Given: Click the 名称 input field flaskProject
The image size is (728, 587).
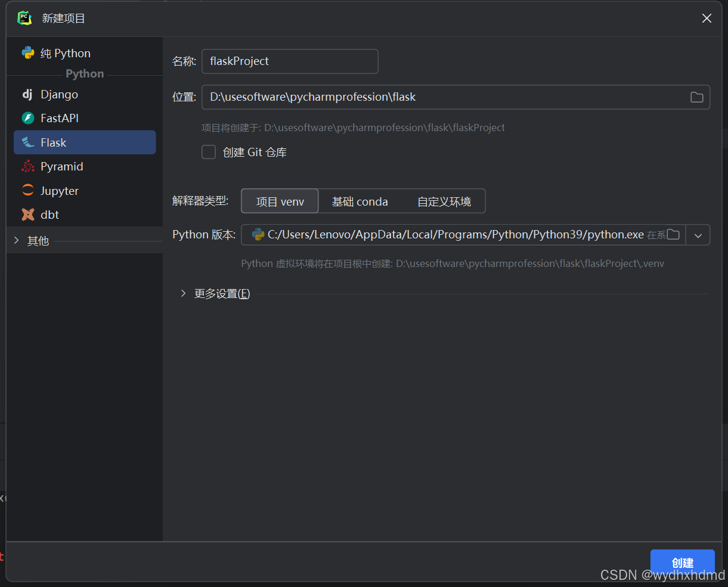Looking at the screenshot, I should pos(290,61).
